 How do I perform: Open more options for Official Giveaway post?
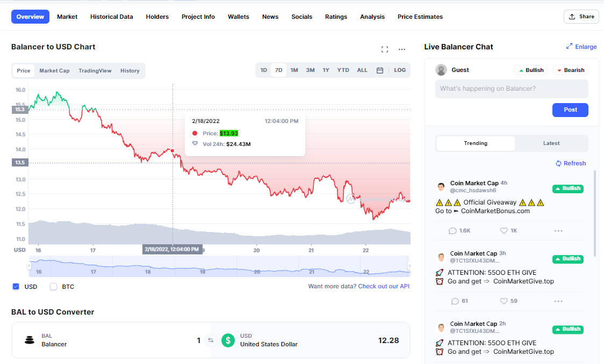point(558,231)
